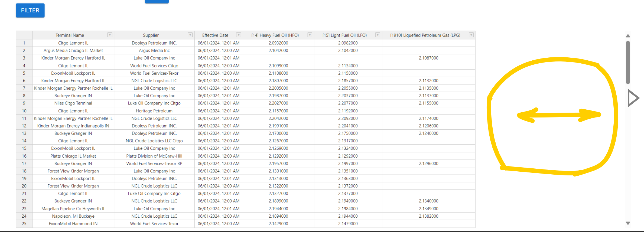Click LFO value 2.1479000
The height and width of the screenshot is (232, 644).
pyautogui.click(x=348, y=224)
